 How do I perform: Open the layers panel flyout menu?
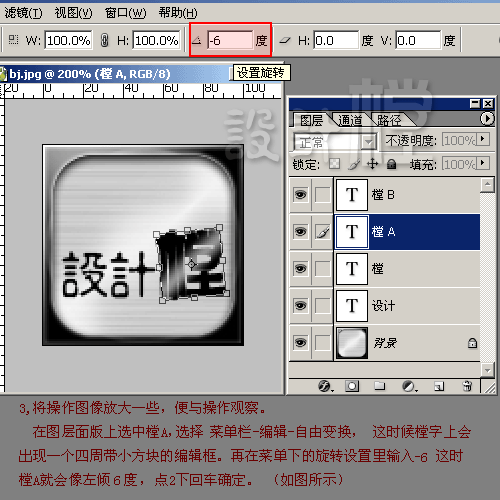487,118
